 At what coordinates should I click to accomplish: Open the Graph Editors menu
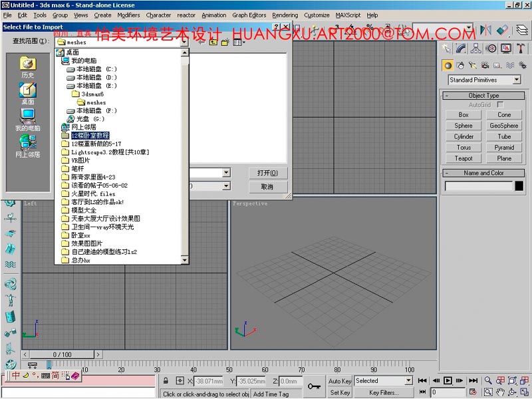(249, 15)
